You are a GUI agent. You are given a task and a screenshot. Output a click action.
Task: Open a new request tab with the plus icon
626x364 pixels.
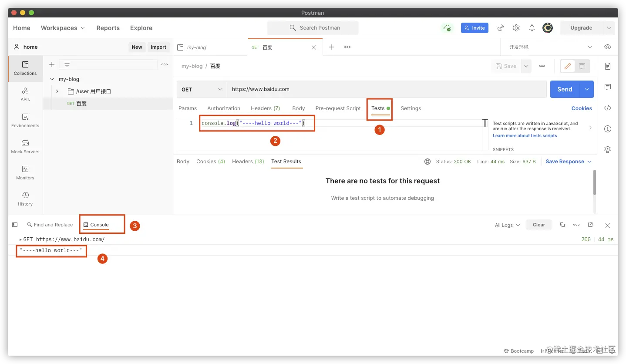coord(332,47)
